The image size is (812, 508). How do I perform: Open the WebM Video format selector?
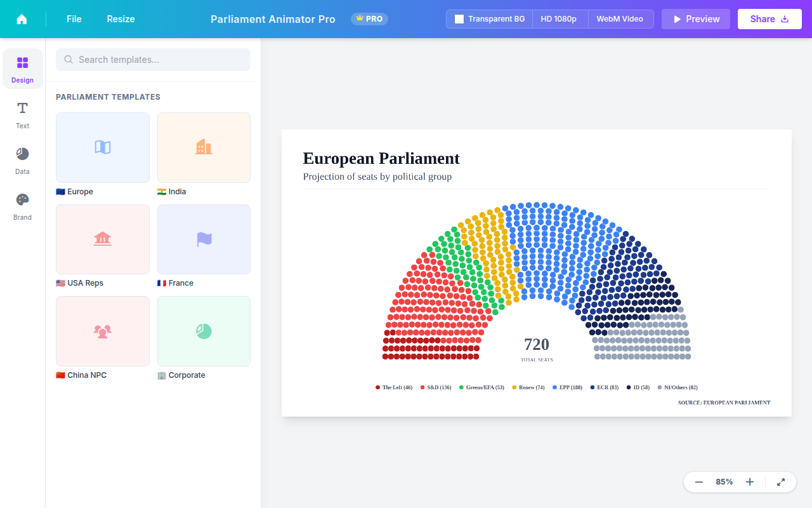click(x=620, y=19)
